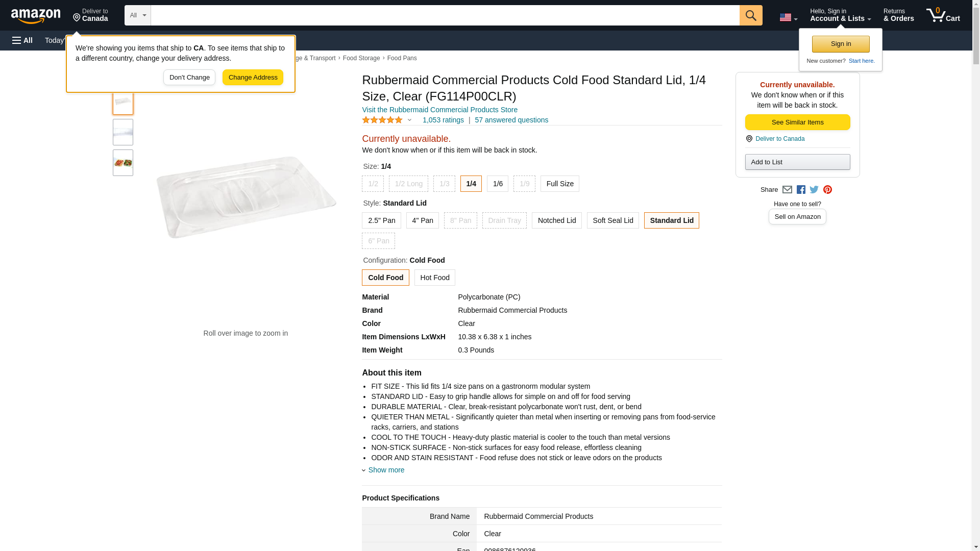Image resolution: width=980 pixels, height=551 pixels.
Task: Open the All hamburger menu
Action: [x=22, y=40]
